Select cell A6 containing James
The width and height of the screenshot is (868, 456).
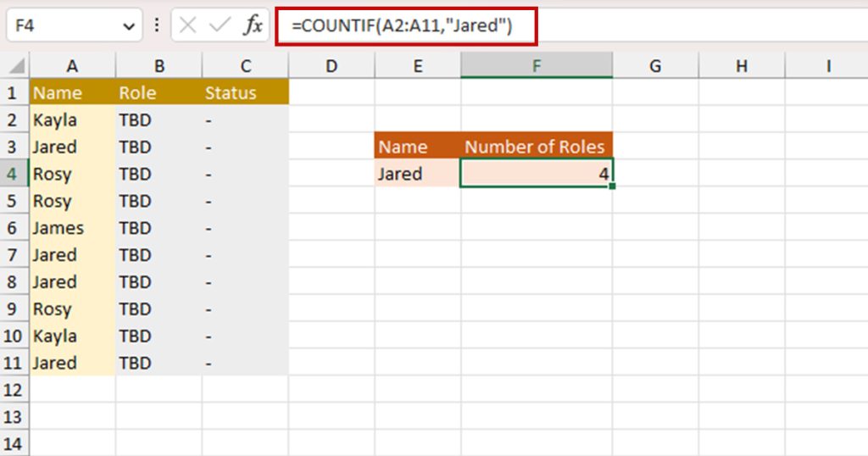(x=73, y=227)
